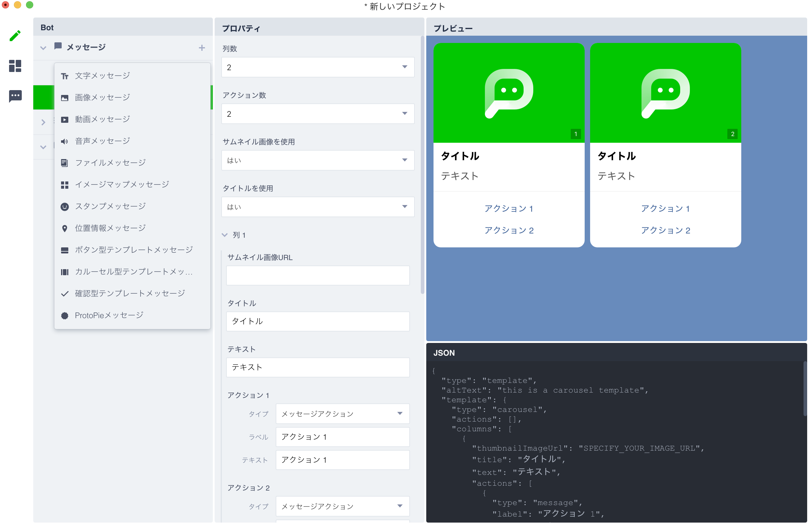Pick イメージマップメッセージ in the menu
This screenshot has width=812, height=525.
coord(132,184)
